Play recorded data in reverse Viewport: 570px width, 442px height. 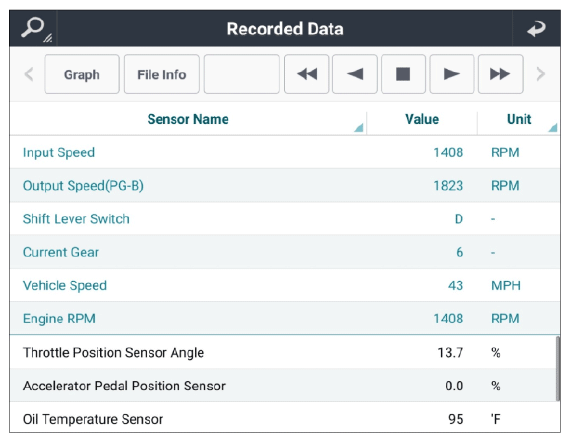pyautogui.click(x=355, y=74)
